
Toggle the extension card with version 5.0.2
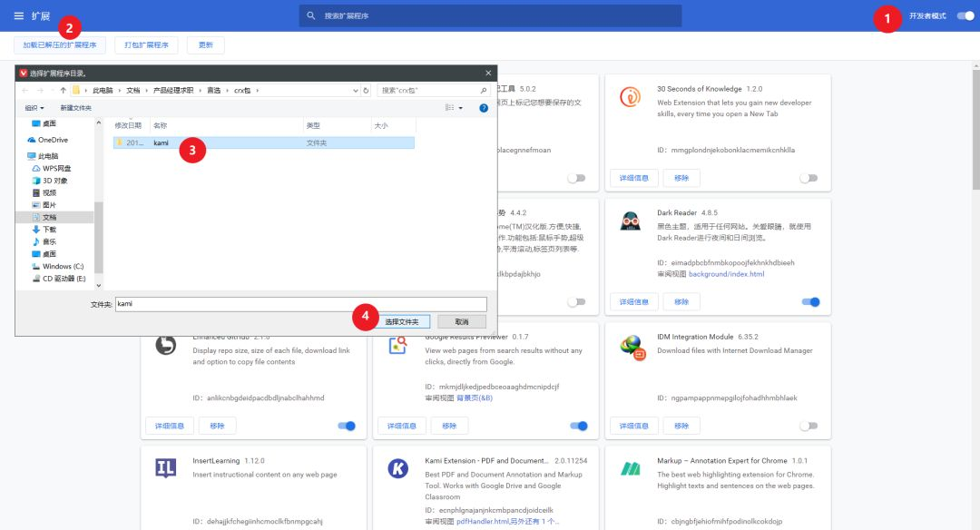(576, 178)
